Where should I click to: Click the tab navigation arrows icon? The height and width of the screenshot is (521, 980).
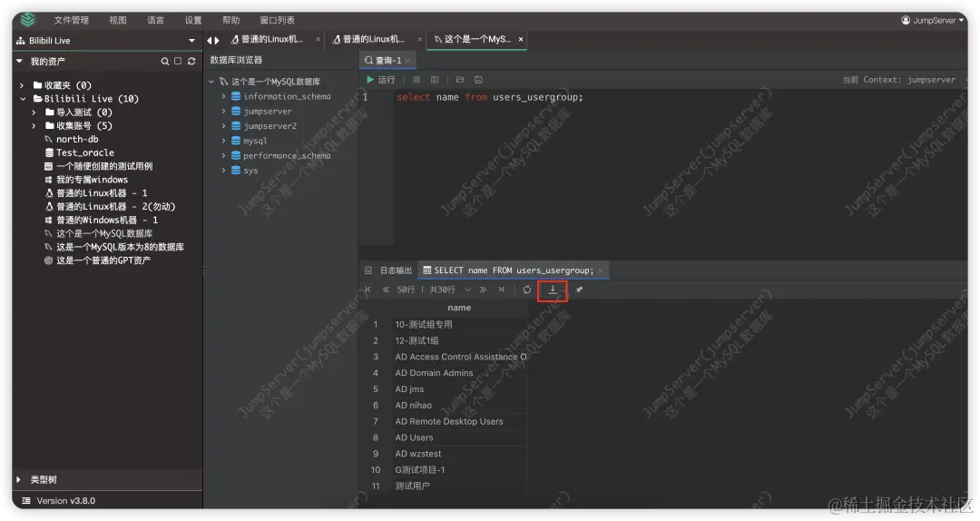pyautogui.click(x=213, y=40)
